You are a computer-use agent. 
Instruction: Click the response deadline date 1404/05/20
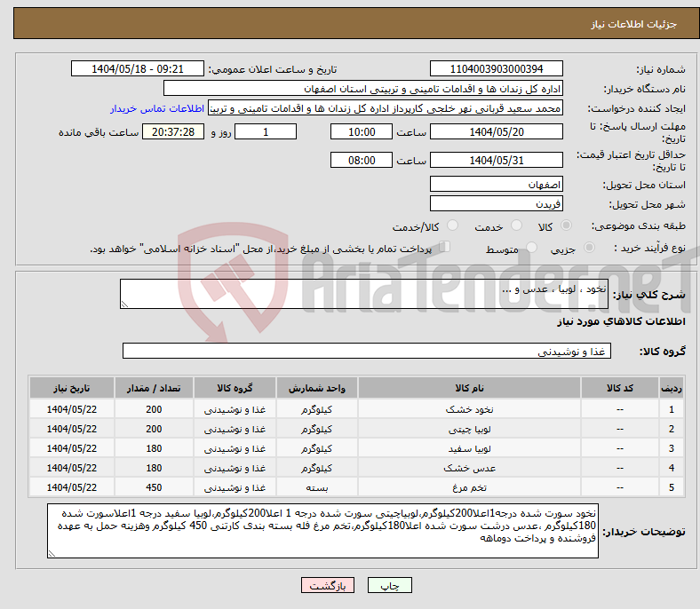(x=496, y=131)
